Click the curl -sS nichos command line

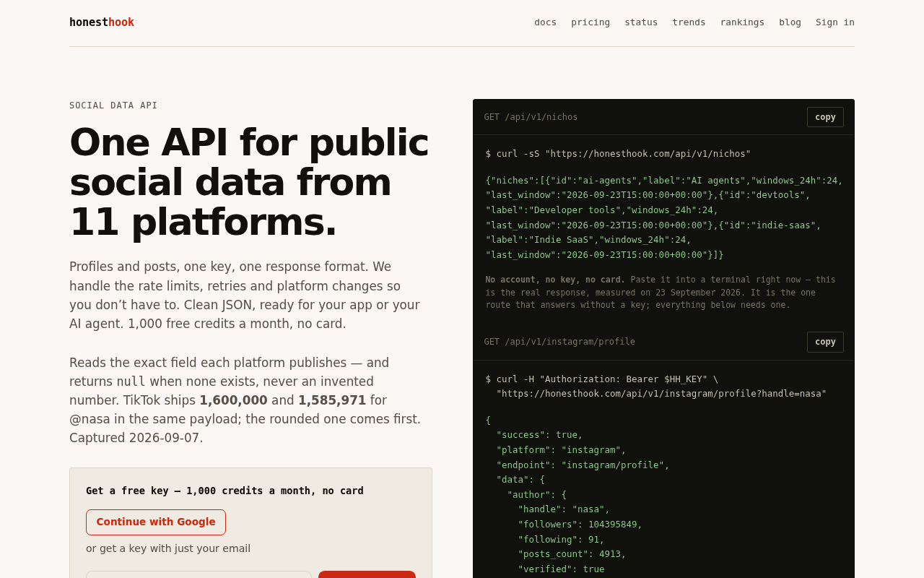pyautogui.click(x=618, y=154)
